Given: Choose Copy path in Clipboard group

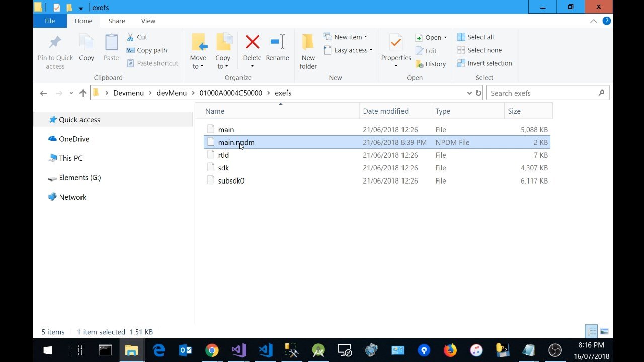Looking at the screenshot, I should (146, 50).
